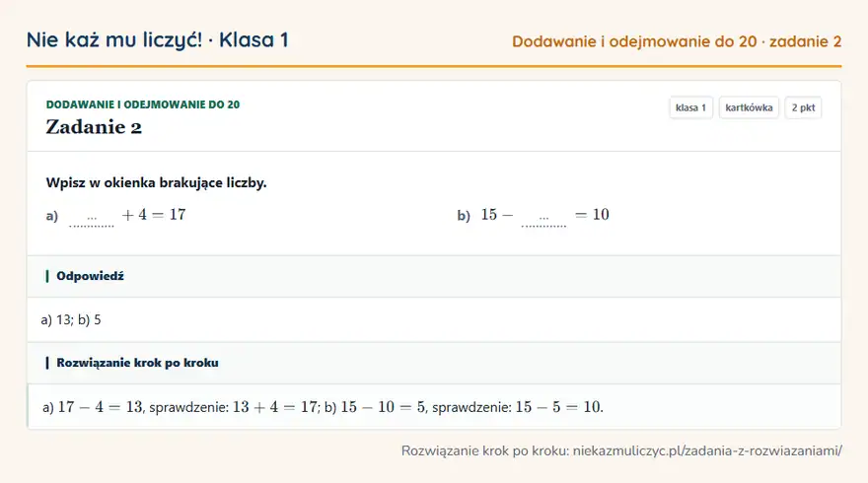868x483 pixels.
Task: Click solution part '15 − 10 = 5'
Action: [383, 407]
